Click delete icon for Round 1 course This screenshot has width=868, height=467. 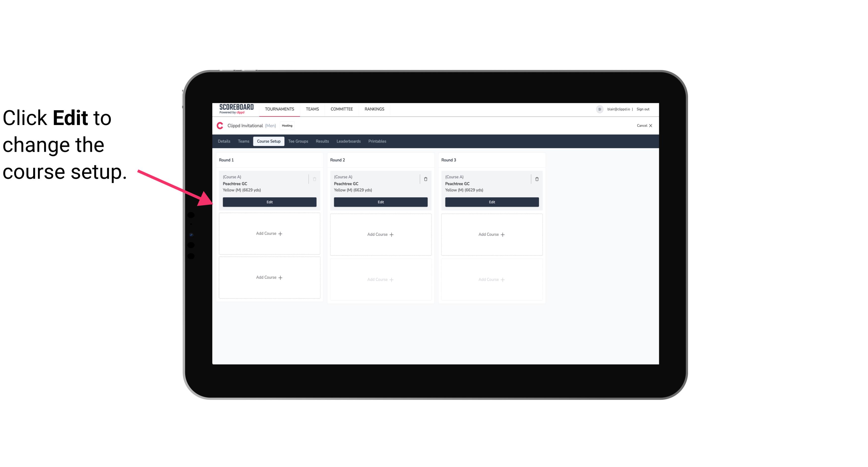tap(314, 179)
